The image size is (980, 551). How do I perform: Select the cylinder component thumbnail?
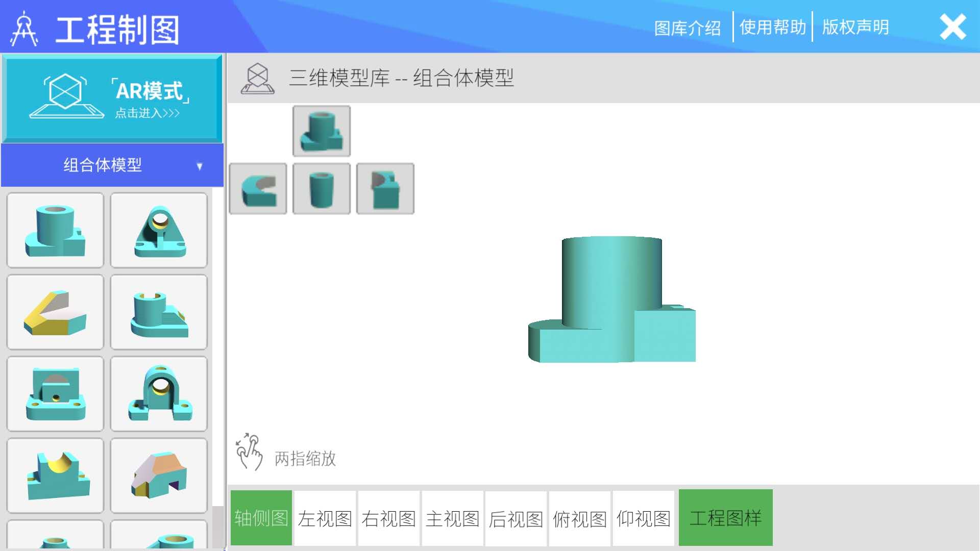coord(321,188)
